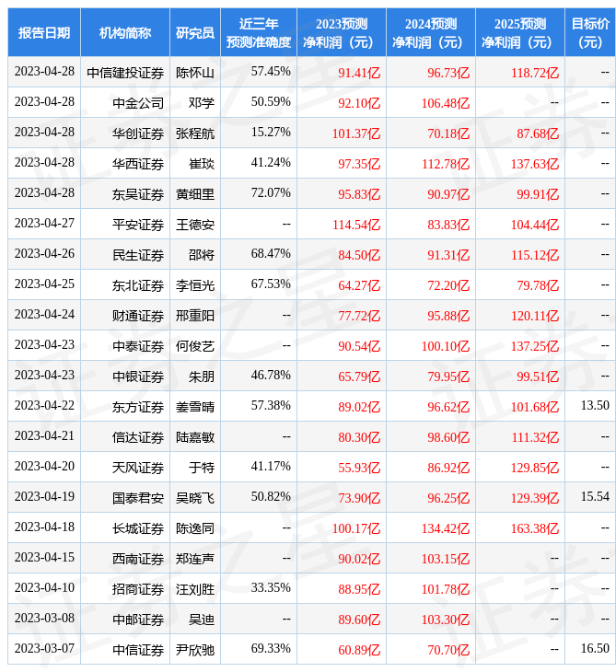Click accuracy value 72.07%
The height and width of the screenshot is (672, 616).
click(x=271, y=192)
